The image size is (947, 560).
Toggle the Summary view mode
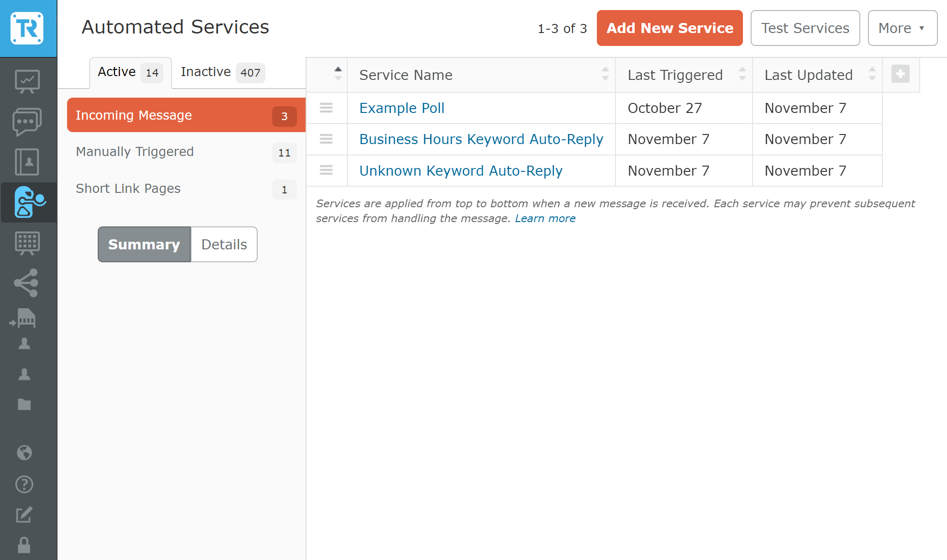[143, 244]
